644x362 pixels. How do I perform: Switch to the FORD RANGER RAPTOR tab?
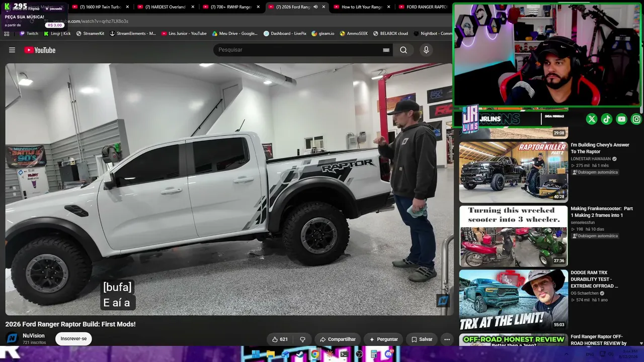point(424,7)
